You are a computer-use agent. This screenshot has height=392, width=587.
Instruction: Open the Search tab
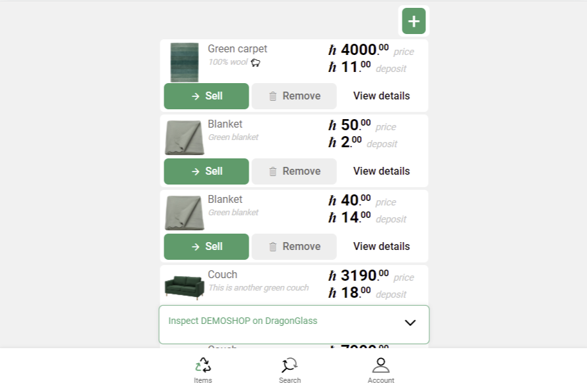pyautogui.click(x=290, y=370)
